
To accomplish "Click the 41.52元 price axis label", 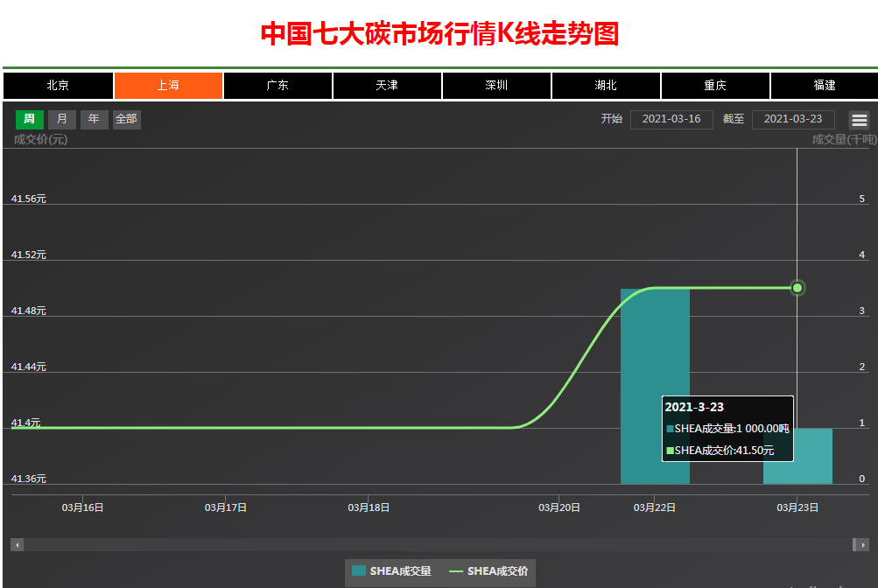I will point(29,255).
